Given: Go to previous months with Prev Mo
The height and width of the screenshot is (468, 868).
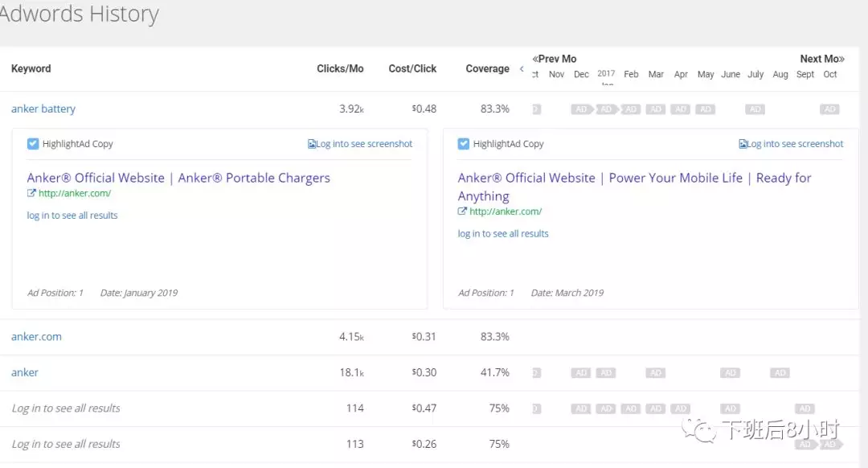Looking at the screenshot, I should 555,59.
